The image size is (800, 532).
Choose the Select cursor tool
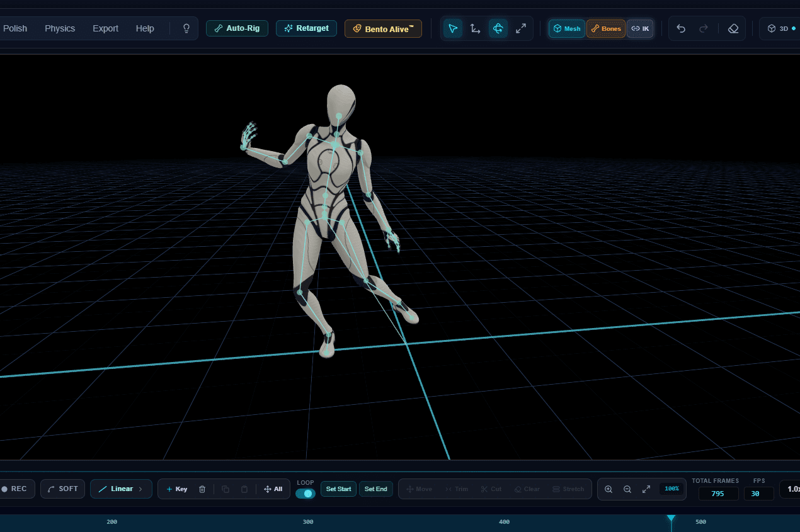[452, 28]
